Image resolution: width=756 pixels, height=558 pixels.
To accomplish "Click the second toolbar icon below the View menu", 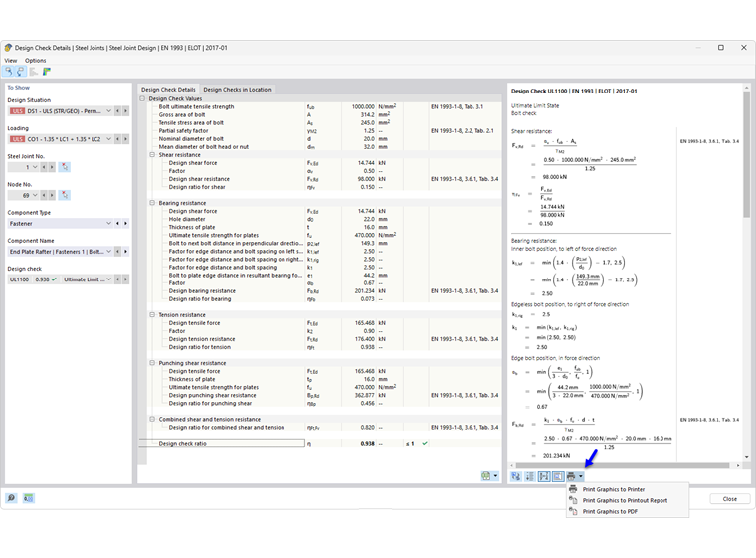I will tap(20, 72).
